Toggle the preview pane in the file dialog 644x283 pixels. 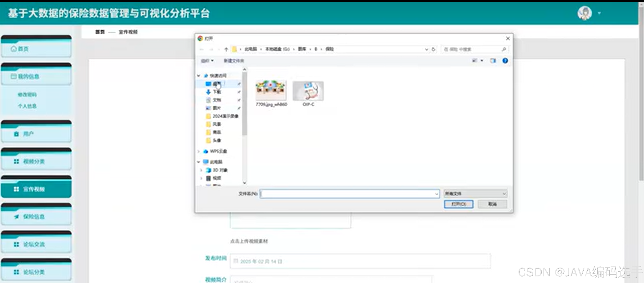[493, 61]
